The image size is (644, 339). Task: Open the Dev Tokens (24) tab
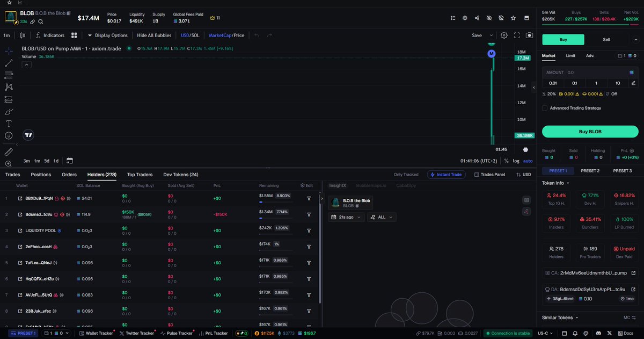point(181,175)
